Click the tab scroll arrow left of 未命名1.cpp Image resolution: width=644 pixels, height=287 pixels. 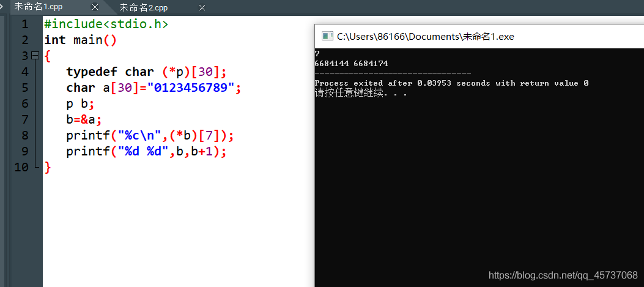pyautogui.click(x=2, y=6)
